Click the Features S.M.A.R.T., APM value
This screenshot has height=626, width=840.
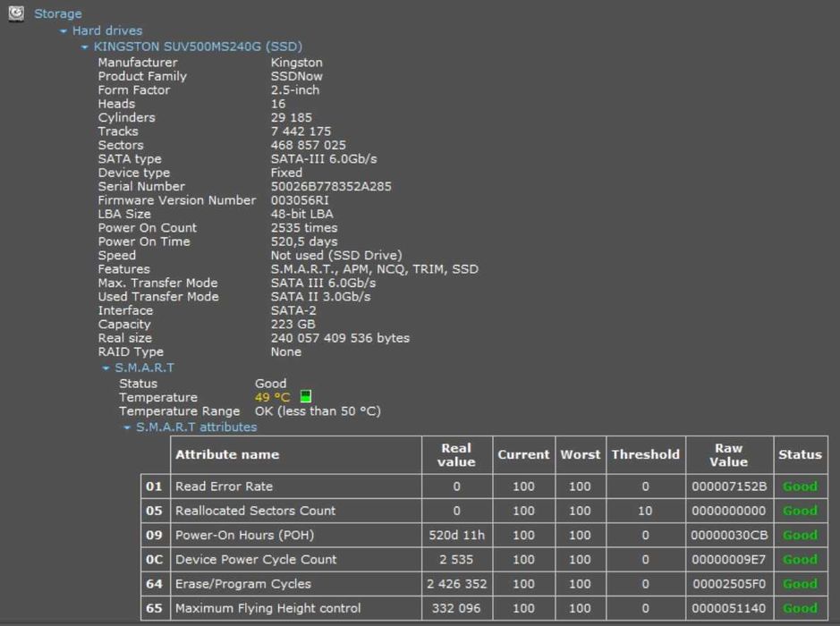375,269
